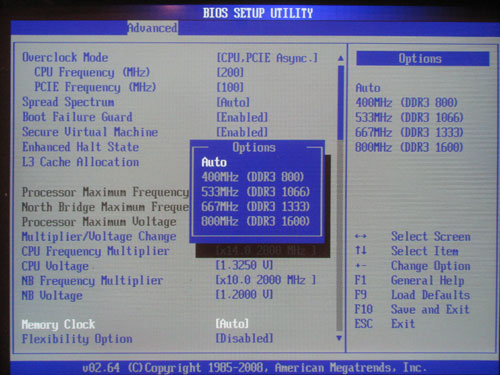
Task: Click Select Screen help label
Action: pyautogui.click(x=431, y=237)
